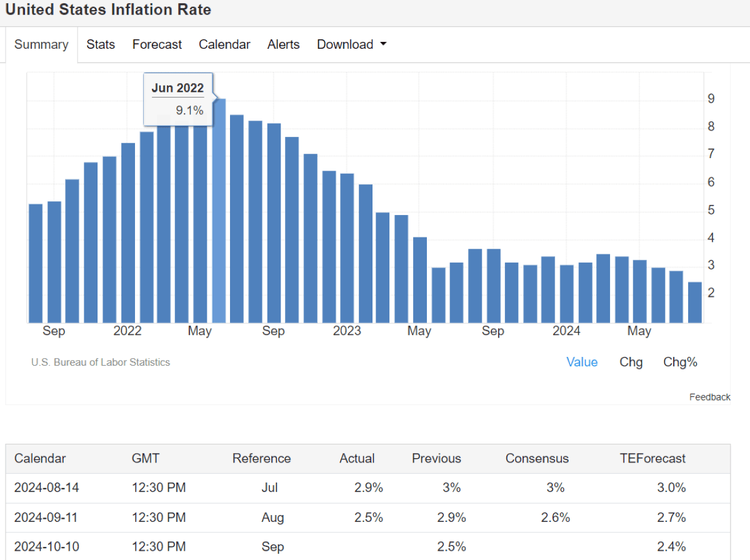The image size is (750, 560).
Task: Select the Value chart display option
Action: click(582, 362)
